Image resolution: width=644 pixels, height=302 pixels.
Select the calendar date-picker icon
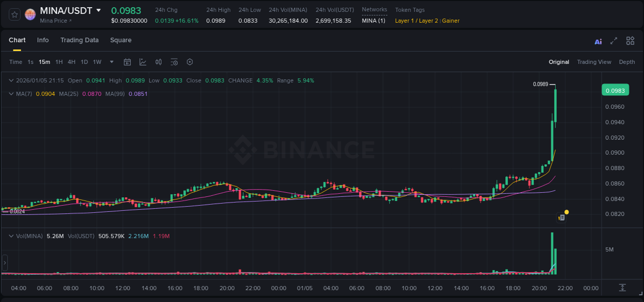[127, 62]
